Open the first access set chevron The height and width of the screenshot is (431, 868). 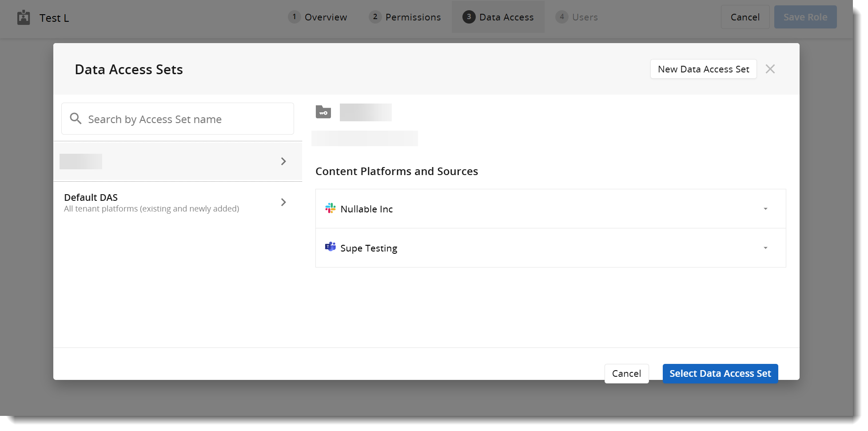point(283,161)
